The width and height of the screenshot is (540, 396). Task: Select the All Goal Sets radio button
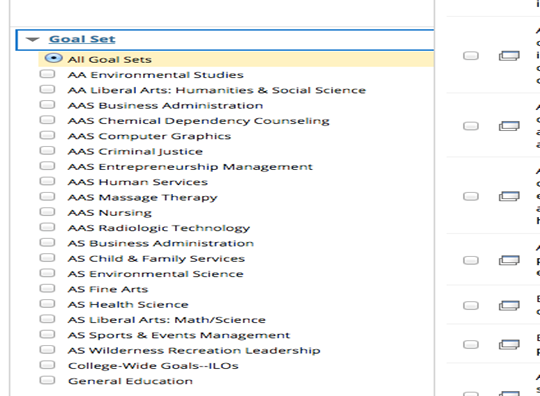click(54, 58)
